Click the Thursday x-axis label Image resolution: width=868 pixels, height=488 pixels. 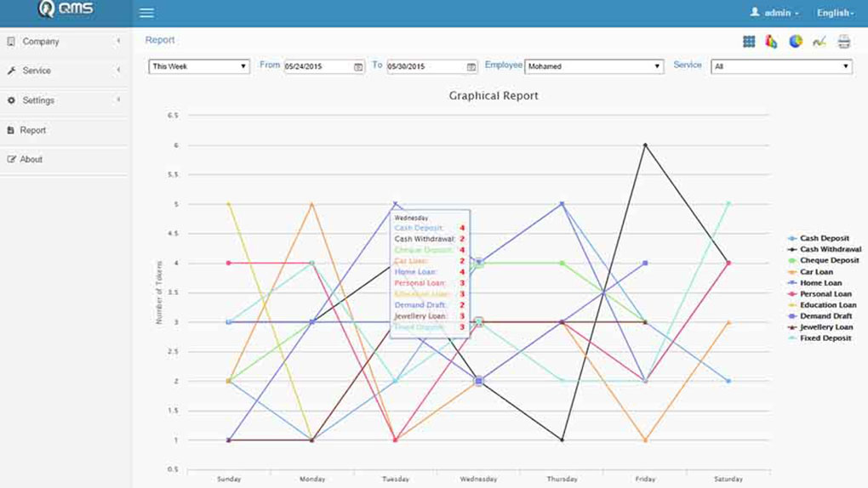[x=562, y=479]
